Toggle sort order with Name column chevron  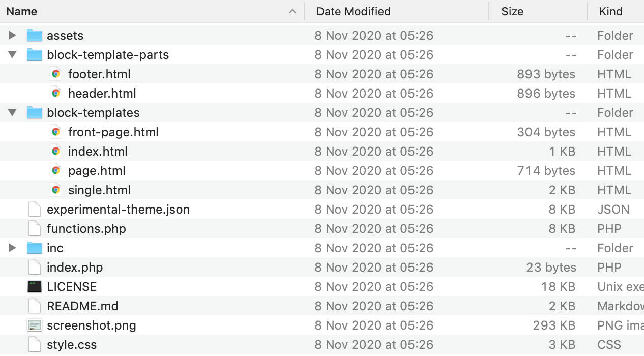(x=292, y=11)
